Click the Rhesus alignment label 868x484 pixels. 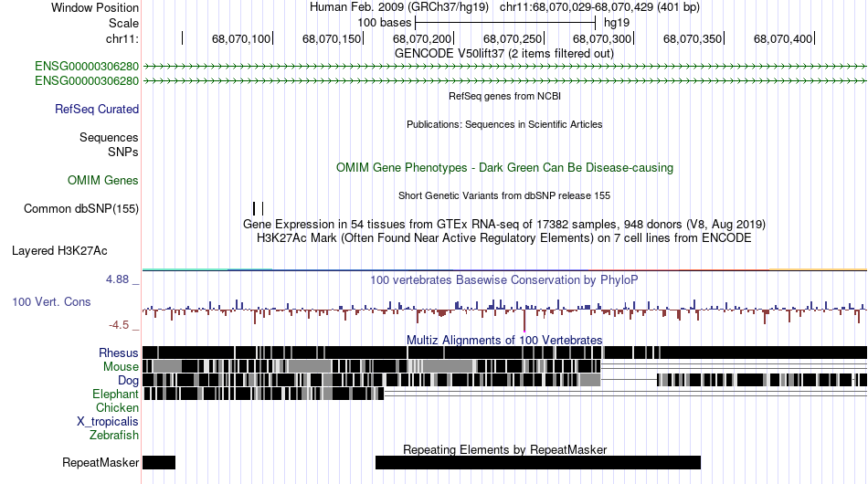pos(119,352)
